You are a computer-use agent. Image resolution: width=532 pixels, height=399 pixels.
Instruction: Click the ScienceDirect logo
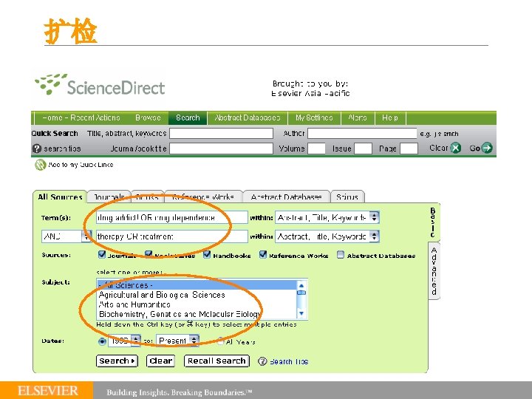100,85
